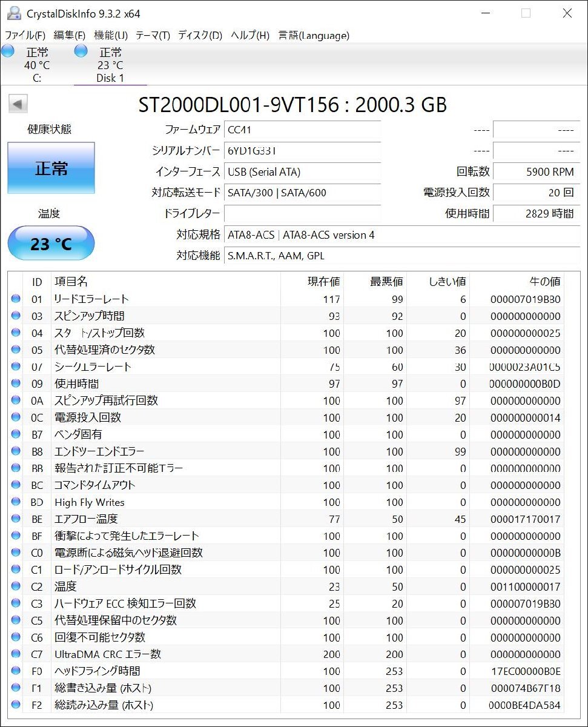Click the blue status icon for ID C7
Screen dimensions: 588x727
pyautogui.click(x=16, y=654)
